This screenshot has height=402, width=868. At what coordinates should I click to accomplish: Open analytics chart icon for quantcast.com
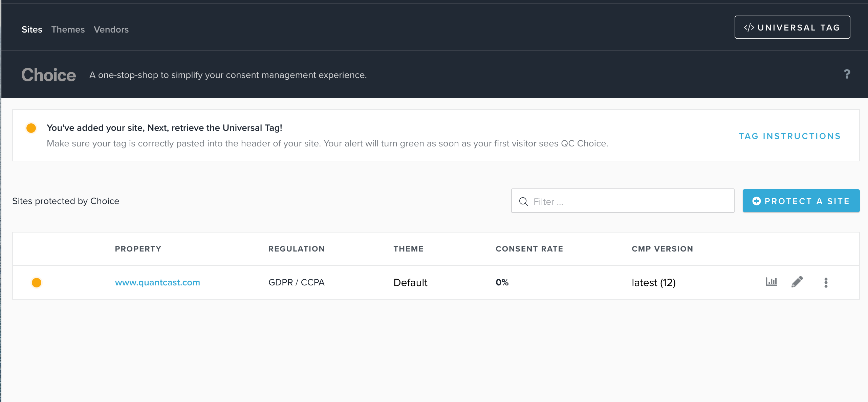[x=771, y=282]
